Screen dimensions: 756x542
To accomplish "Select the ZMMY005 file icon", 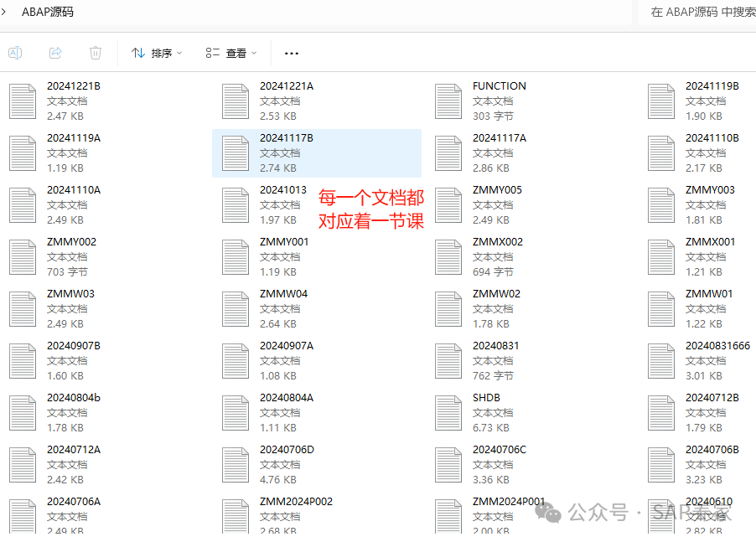I will tap(448, 205).
